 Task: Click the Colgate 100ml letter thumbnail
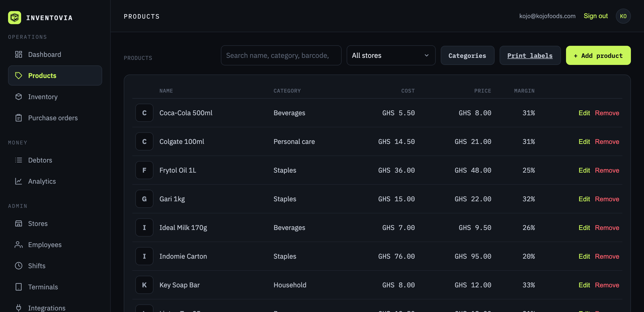tap(144, 141)
